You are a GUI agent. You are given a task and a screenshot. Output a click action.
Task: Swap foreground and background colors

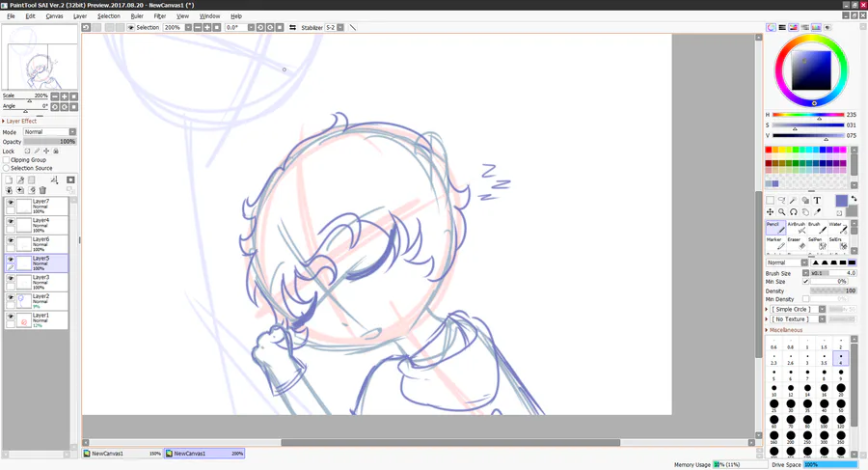pyautogui.click(x=854, y=199)
